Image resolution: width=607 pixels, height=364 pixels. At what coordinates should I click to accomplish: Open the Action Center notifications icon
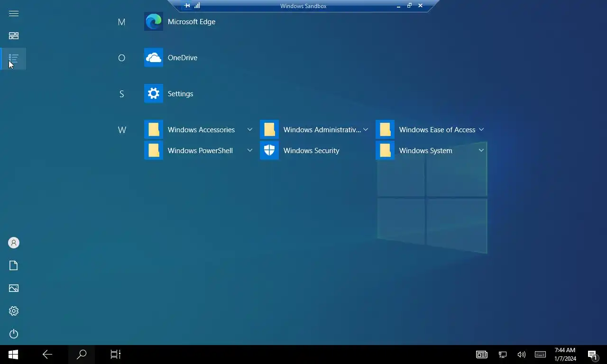pos(593,355)
